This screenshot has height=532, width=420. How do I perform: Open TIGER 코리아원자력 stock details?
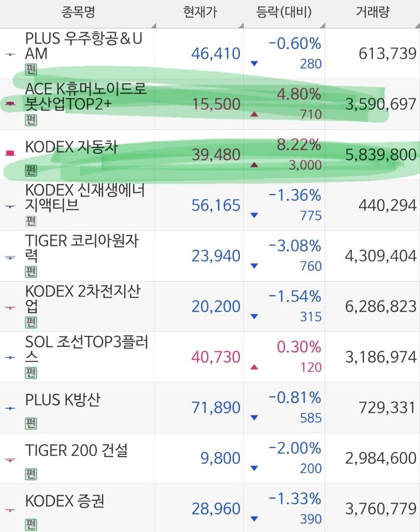210,256
